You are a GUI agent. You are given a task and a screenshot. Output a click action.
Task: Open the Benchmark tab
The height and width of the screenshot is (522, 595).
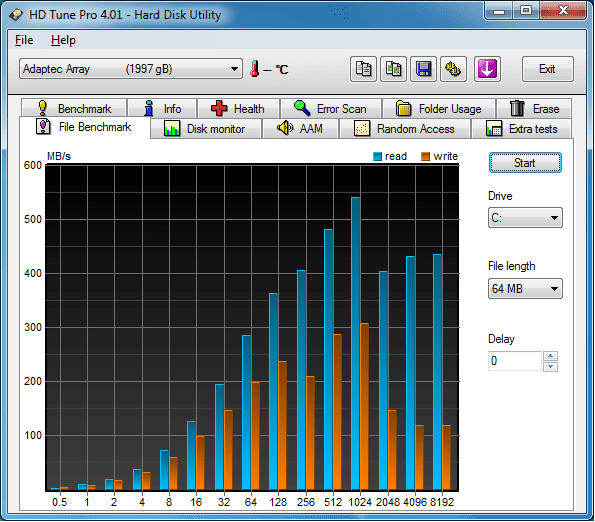coord(74,108)
